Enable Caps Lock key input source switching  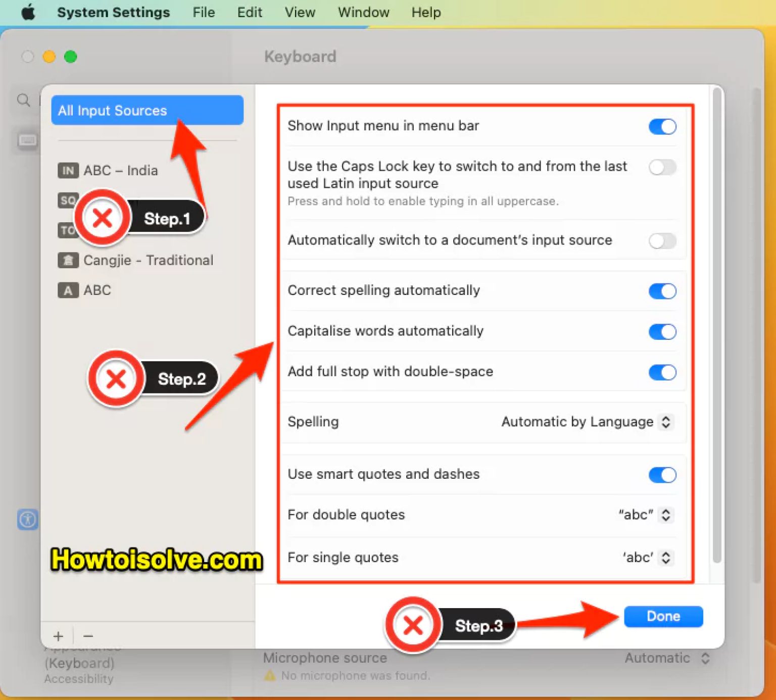(662, 167)
